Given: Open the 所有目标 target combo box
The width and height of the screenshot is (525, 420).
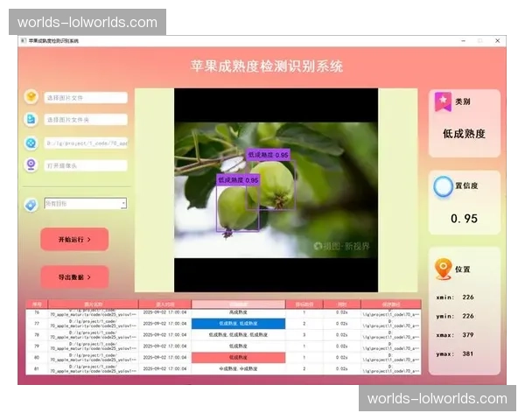Looking at the screenshot, I should (86, 203).
